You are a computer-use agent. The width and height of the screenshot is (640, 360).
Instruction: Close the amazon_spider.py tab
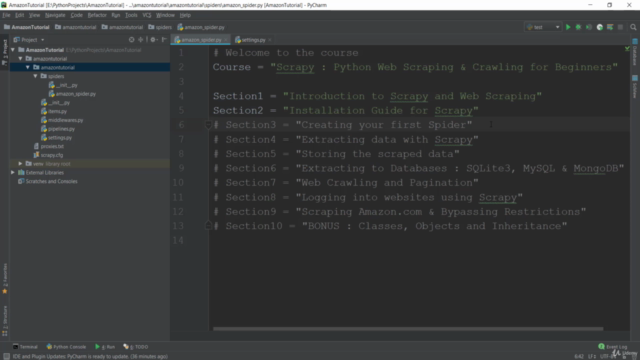pyautogui.click(x=226, y=40)
